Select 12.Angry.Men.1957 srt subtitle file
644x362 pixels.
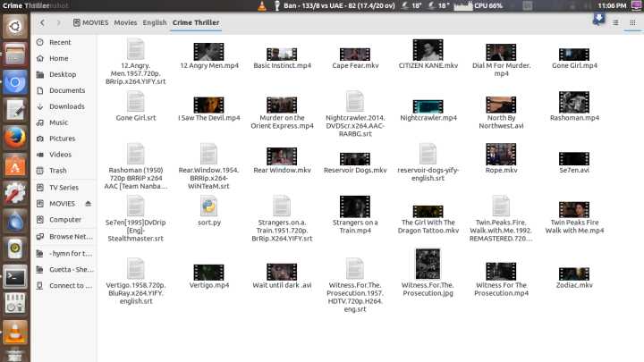coord(136,62)
